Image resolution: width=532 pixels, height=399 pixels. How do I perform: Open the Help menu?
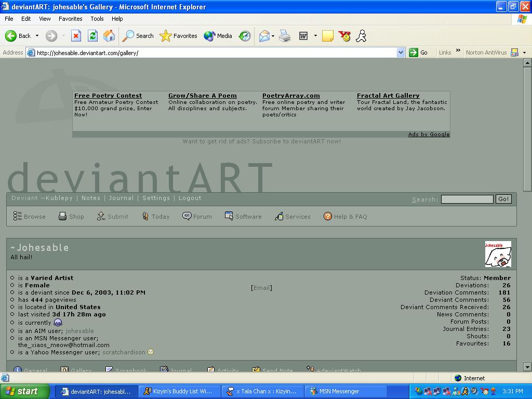tap(117, 19)
